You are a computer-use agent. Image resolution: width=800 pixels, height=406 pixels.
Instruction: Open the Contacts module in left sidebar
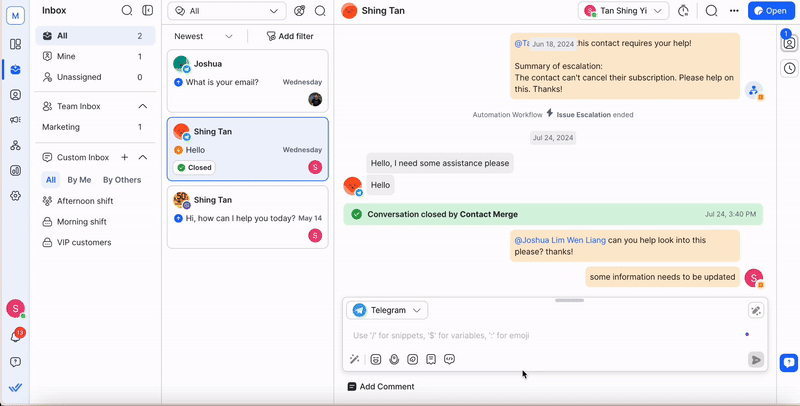[15, 95]
